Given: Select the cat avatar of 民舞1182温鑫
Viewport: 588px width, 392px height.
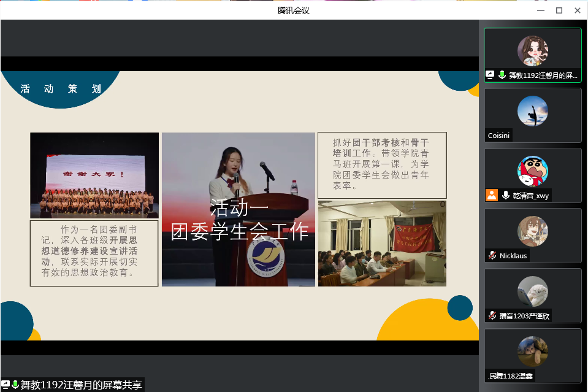Looking at the screenshot, I should (532, 352).
